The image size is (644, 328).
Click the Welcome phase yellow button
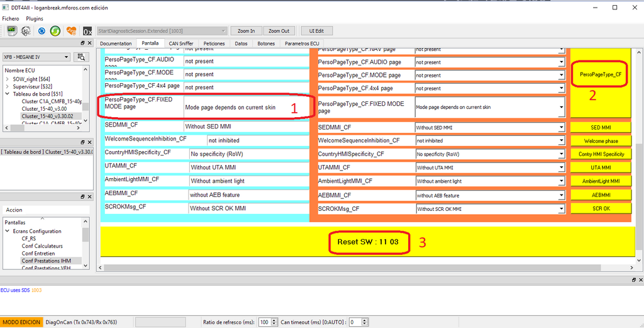click(x=601, y=140)
